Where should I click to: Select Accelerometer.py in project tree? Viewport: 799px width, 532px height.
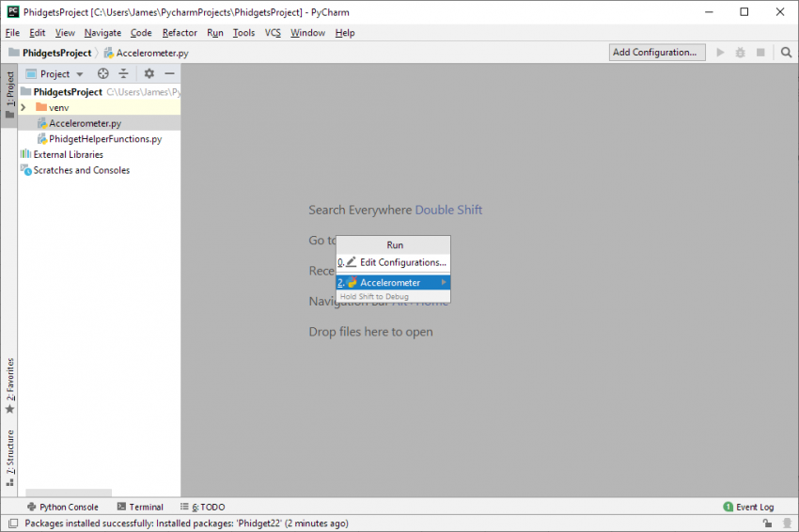tap(100, 123)
